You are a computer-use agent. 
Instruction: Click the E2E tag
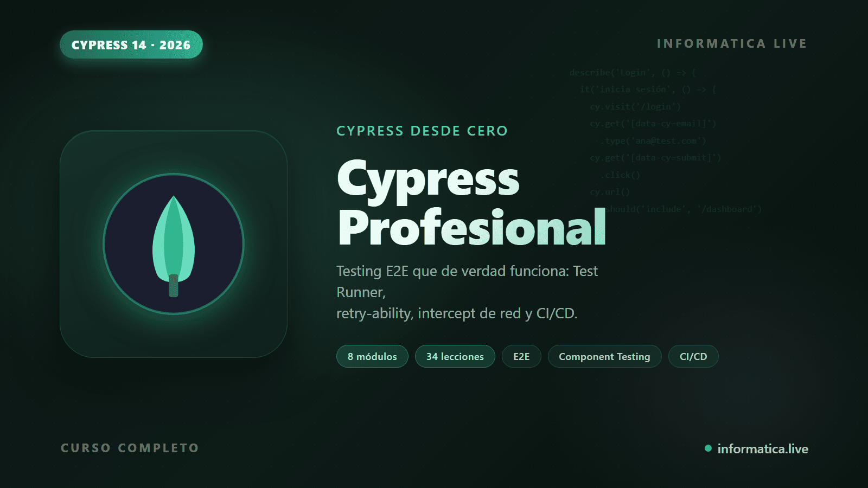521,356
